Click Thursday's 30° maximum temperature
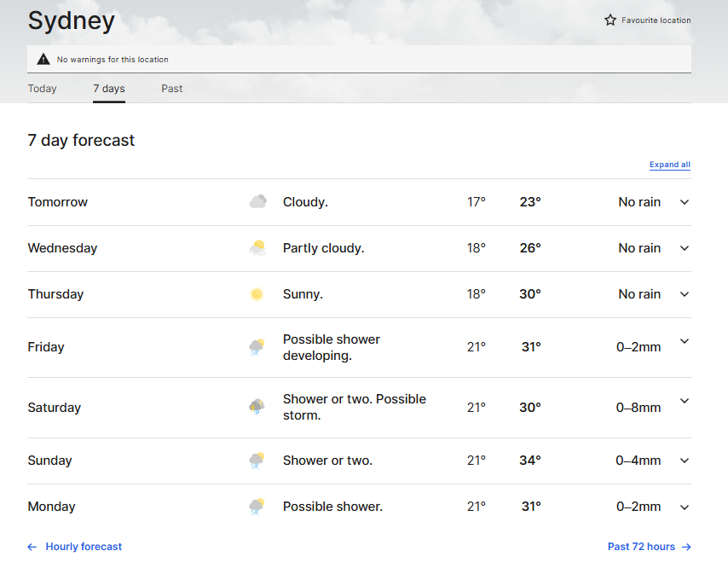Viewport: 728px width, 574px height. point(530,294)
